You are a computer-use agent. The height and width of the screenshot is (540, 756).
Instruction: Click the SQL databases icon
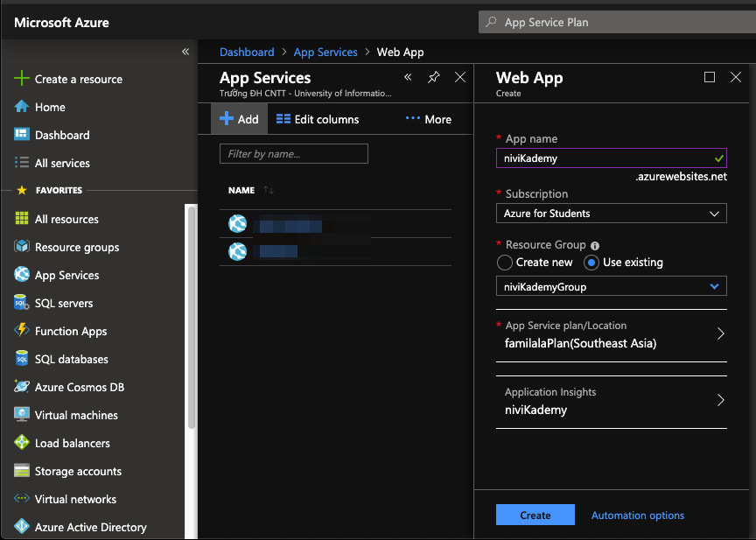point(22,359)
